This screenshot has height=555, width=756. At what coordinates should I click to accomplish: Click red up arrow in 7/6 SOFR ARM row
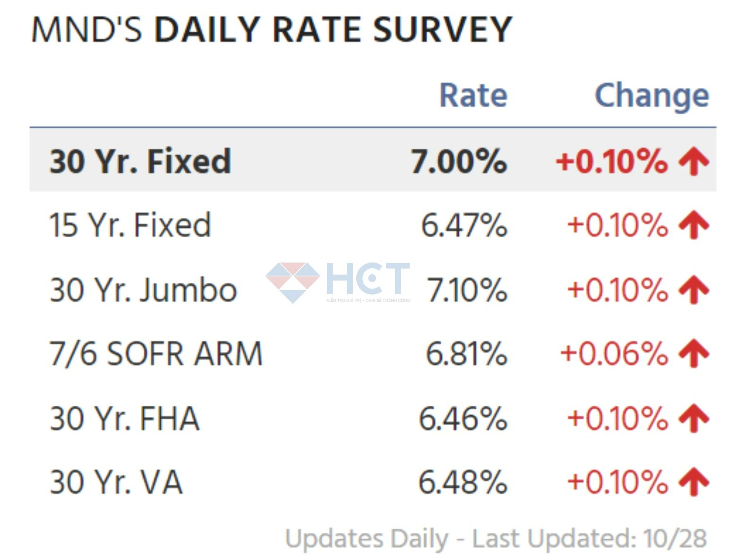pos(694,354)
